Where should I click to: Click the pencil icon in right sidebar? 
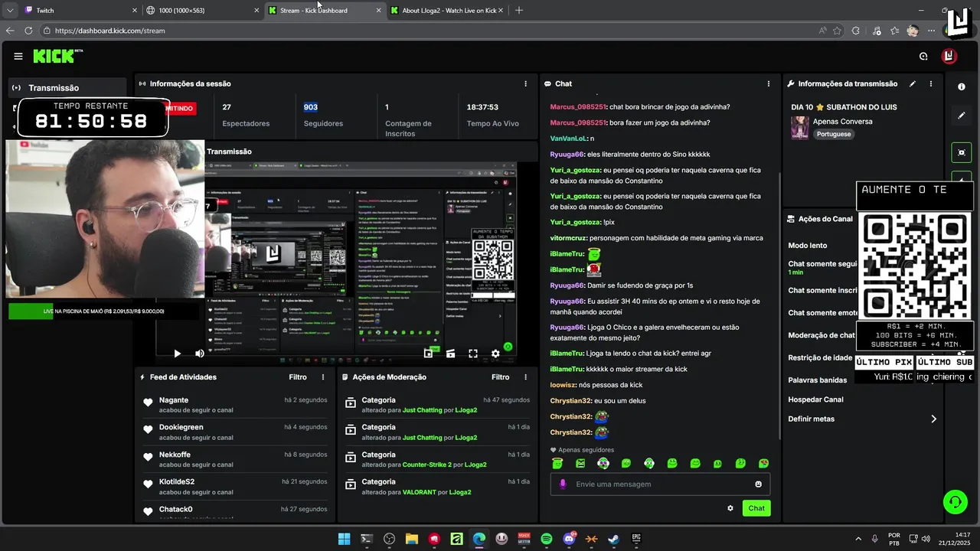click(x=962, y=116)
